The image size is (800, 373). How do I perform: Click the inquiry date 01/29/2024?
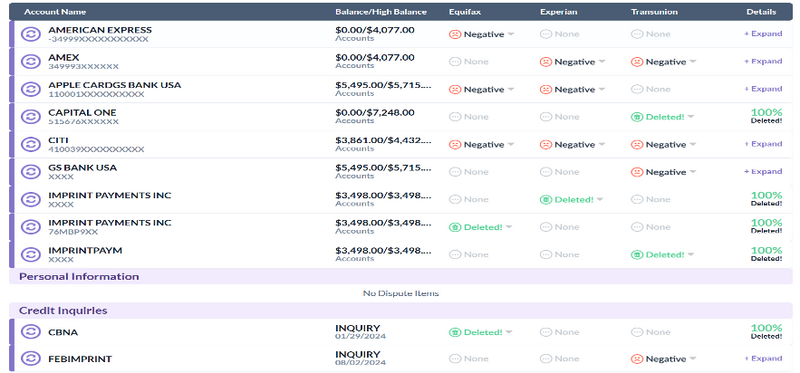(x=360, y=336)
